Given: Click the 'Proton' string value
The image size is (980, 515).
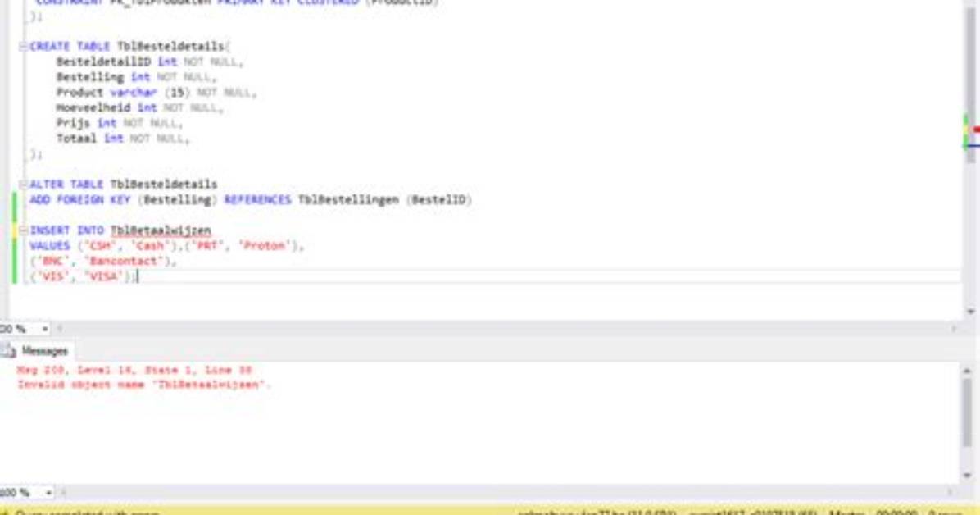Looking at the screenshot, I should tap(264, 246).
